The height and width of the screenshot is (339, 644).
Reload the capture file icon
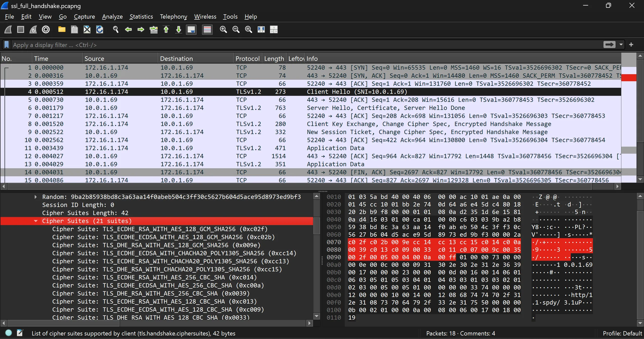tap(100, 30)
